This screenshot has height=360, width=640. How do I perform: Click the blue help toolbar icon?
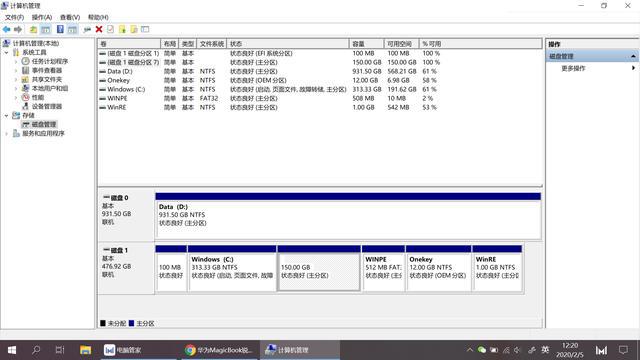coord(60,29)
